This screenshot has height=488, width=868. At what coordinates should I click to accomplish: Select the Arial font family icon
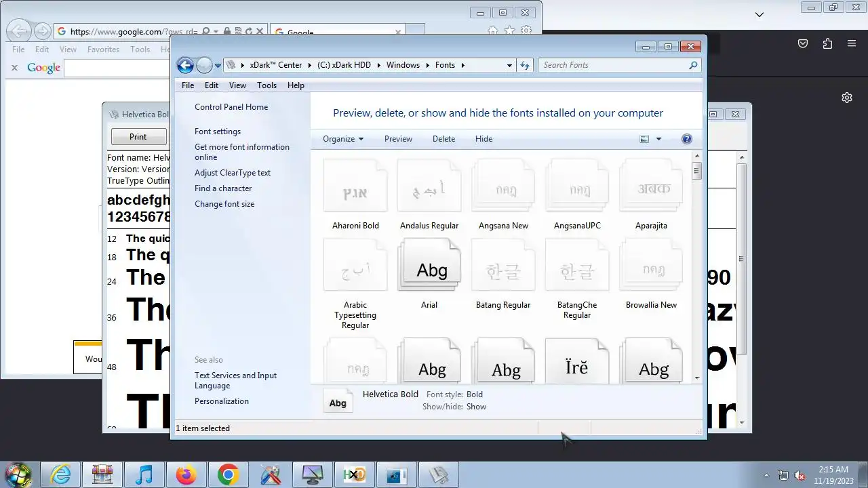click(429, 266)
